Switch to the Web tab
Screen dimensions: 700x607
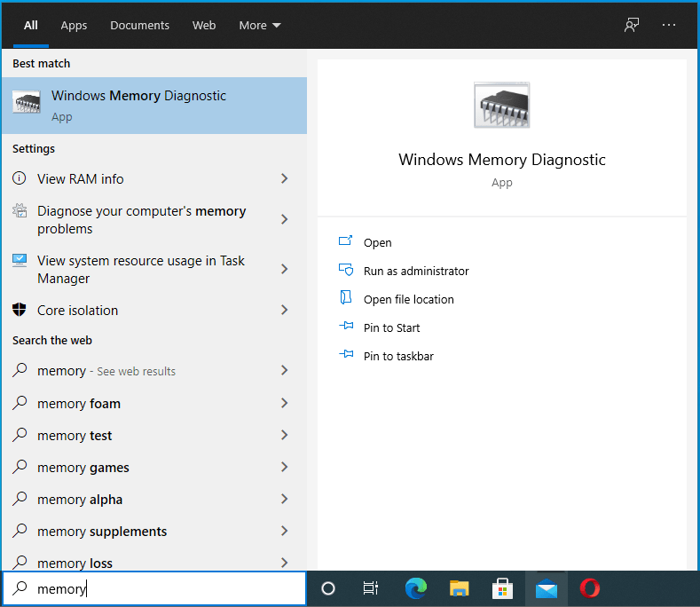(x=204, y=26)
